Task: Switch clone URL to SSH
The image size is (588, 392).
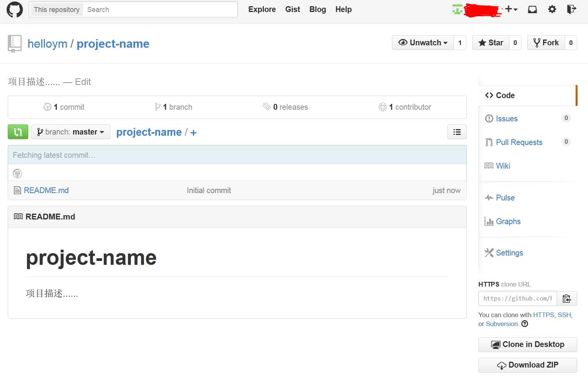Action: click(564, 315)
